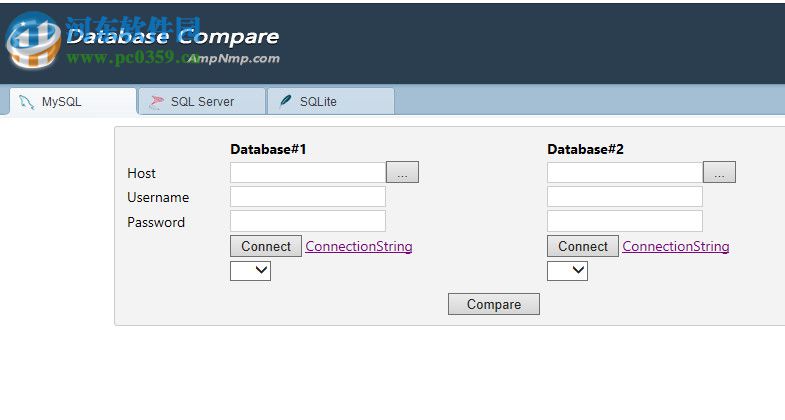Image resolution: width=785 pixels, height=420 pixels.
Task: Click the MySQL dolphin tab icon
Action: [27, 102]
